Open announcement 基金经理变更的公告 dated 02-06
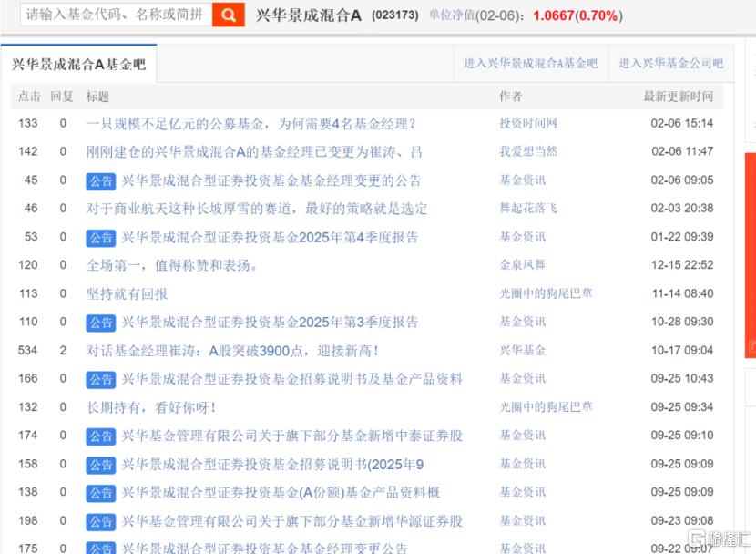756x554 pixels. point(271,180)
